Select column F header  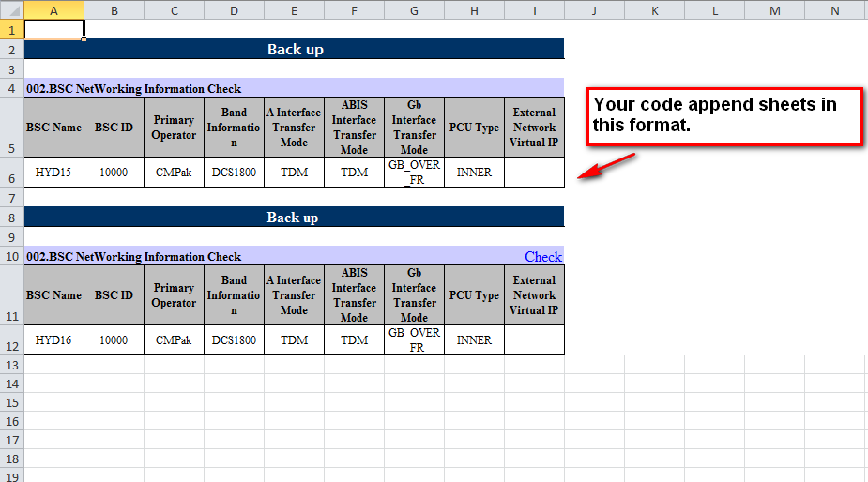click(x=355, y=10)
